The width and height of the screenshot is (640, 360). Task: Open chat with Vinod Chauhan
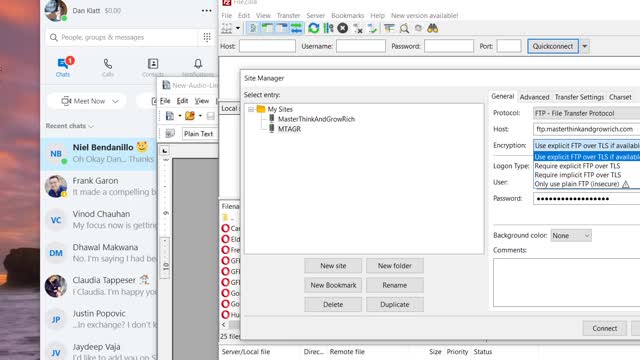99,220
